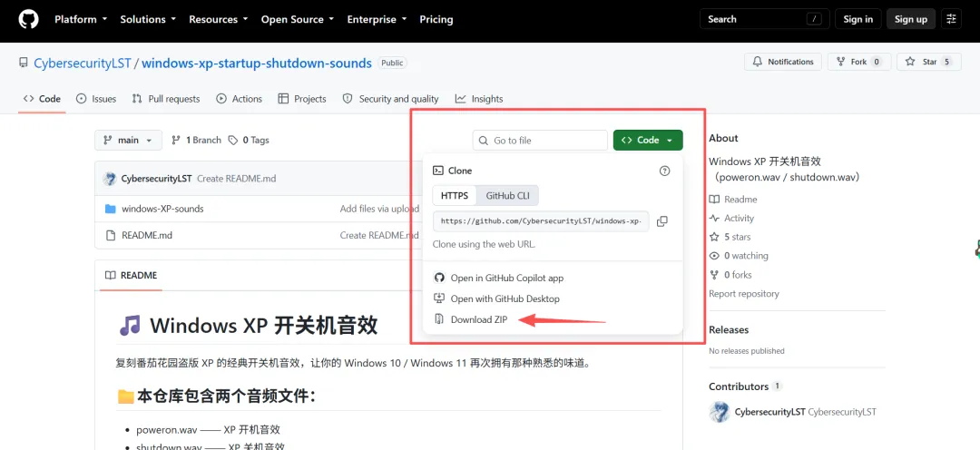
Task: Click the Copilot icon in Code menu
Action: [x=439, y=279]
